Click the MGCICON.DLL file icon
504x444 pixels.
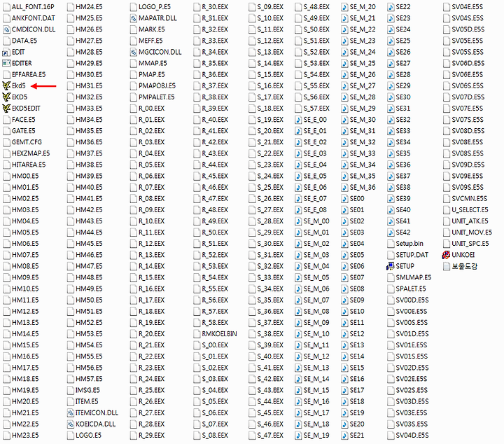(134, 52)
